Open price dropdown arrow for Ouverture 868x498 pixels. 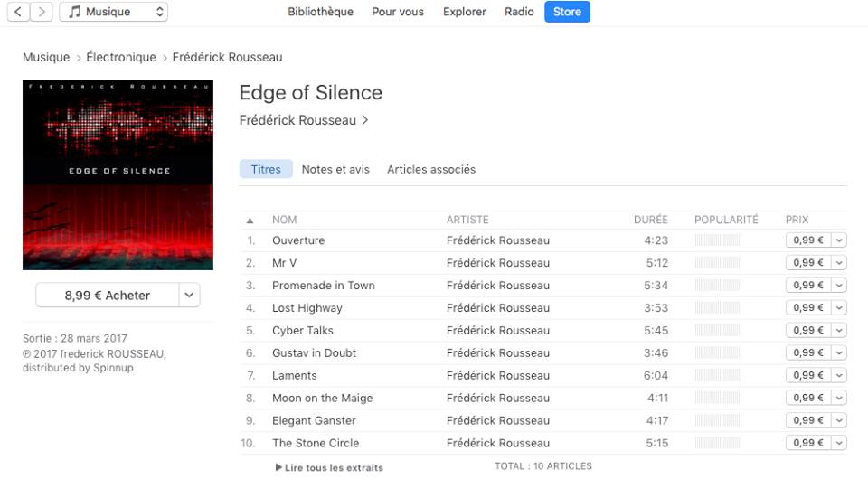tap(839, 240)
